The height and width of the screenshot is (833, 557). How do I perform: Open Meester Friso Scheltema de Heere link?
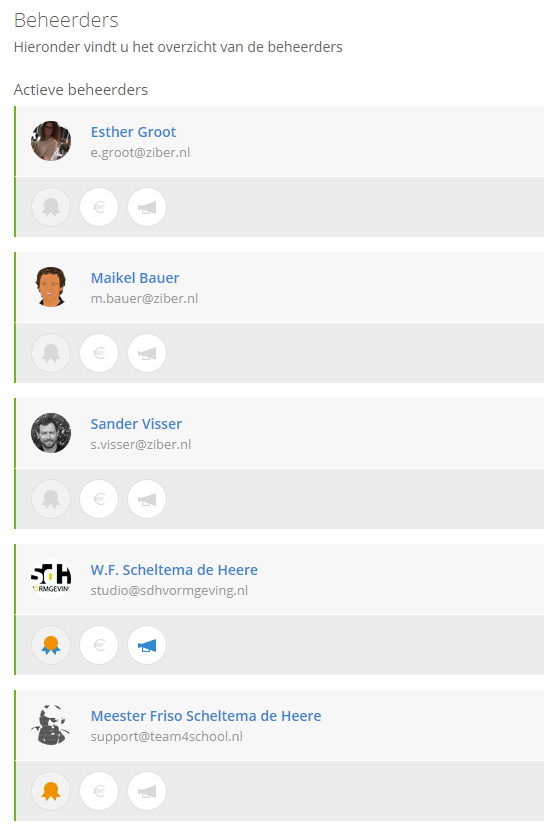pos(206,716)
